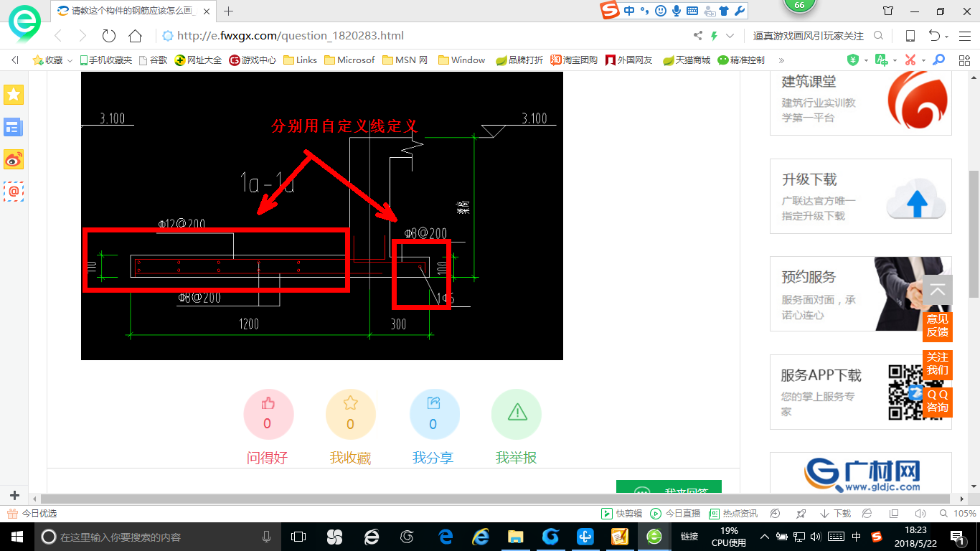Open the Window bookmark folder

click(461, 60)
